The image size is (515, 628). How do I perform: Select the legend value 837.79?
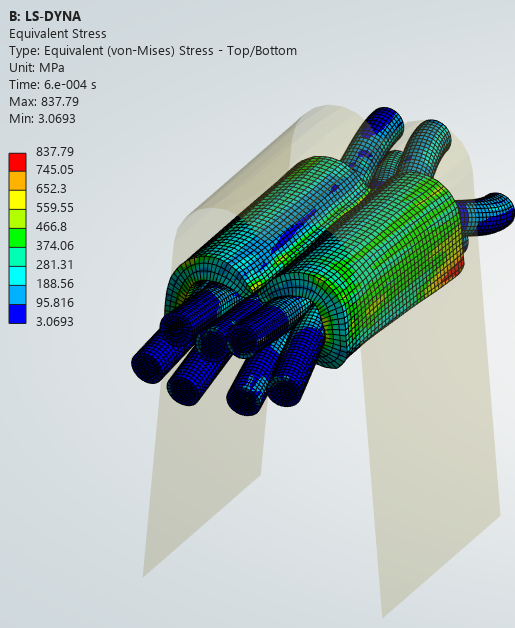pos(55,152)
